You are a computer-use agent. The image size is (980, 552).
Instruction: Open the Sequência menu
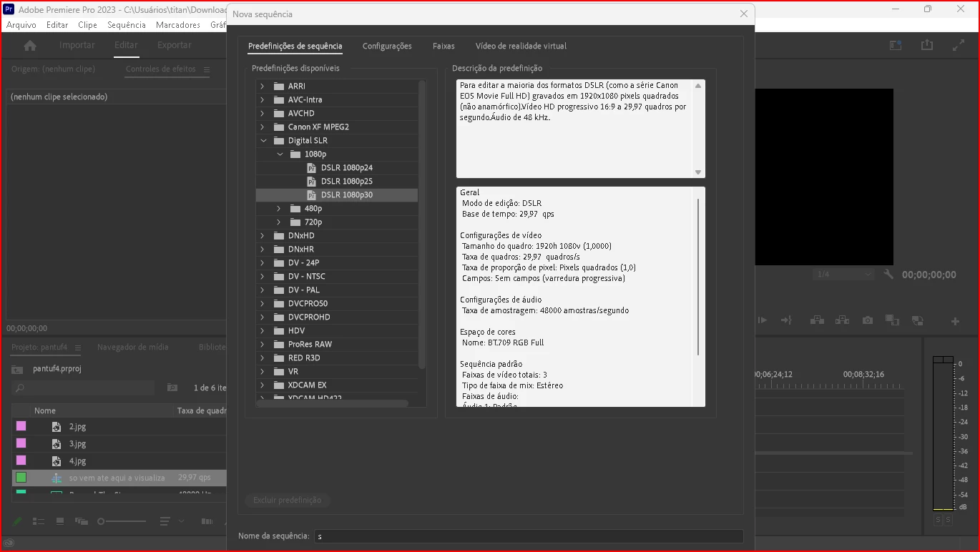pos(127,25)
